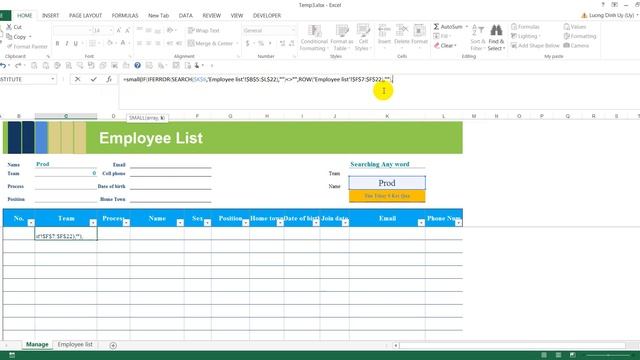Switch to the Employee list sheet tab
The width and height of the screenshot is (640, 360).
tap(75, 344)
